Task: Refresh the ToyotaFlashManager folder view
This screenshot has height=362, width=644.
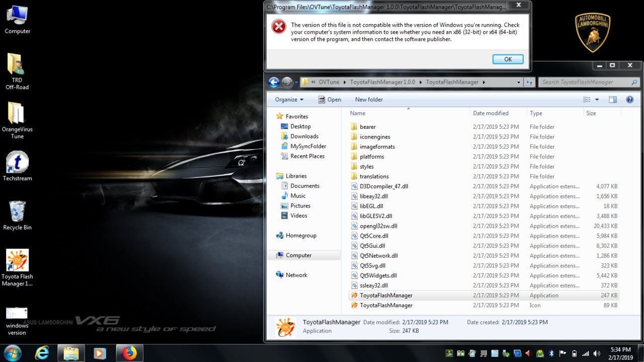Action: click(x=529, y=82)
